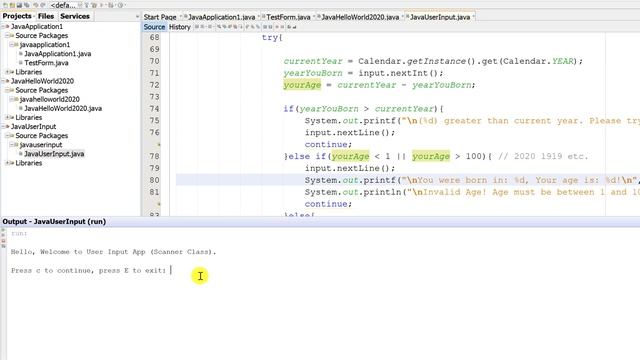640x360 pixels.
Task: Minimize the Projects panel using its arrow
Action: point(137,16)
